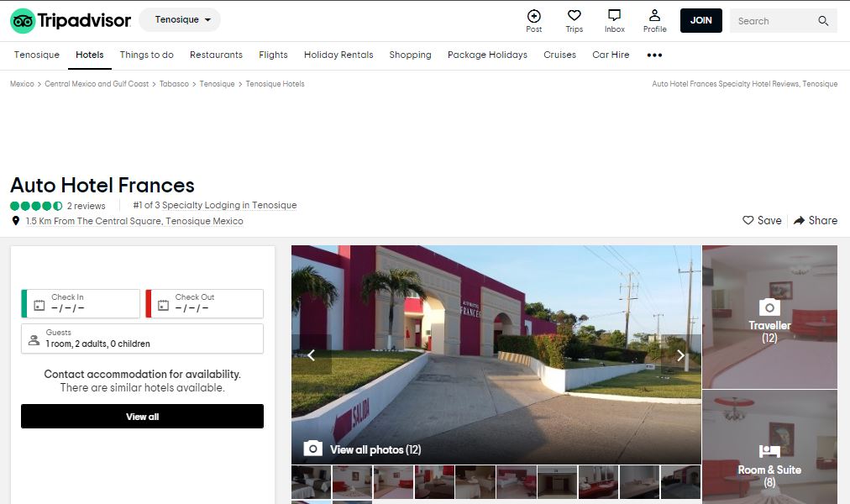Click the location pin icon
Screen dimensions: 850x504
16,221
